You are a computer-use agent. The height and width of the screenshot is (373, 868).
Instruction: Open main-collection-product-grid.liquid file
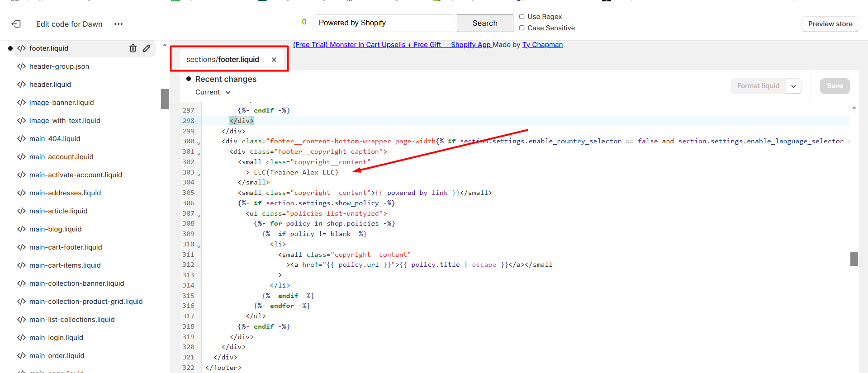86,302
